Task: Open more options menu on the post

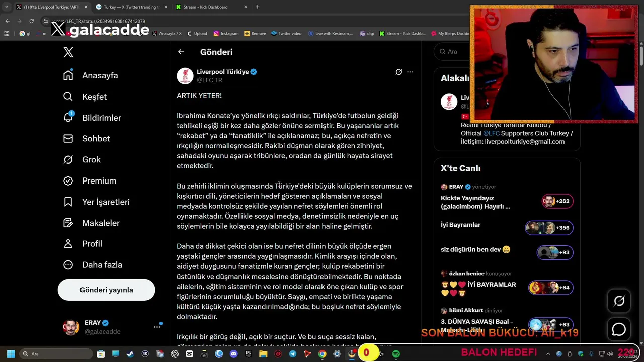Action: click(x=410, y=72)
